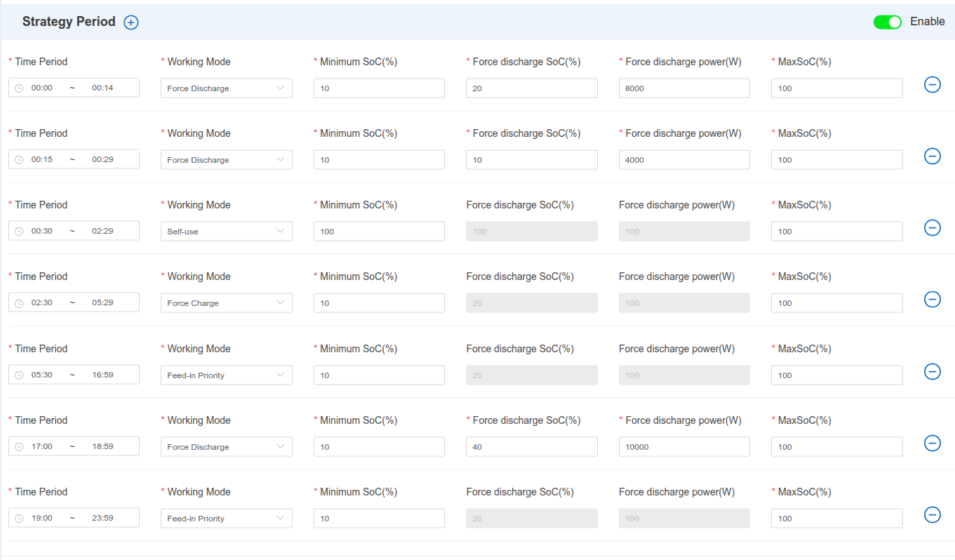Delete the Force Charge period row
The image size is (955, 560).
point(932,300)
